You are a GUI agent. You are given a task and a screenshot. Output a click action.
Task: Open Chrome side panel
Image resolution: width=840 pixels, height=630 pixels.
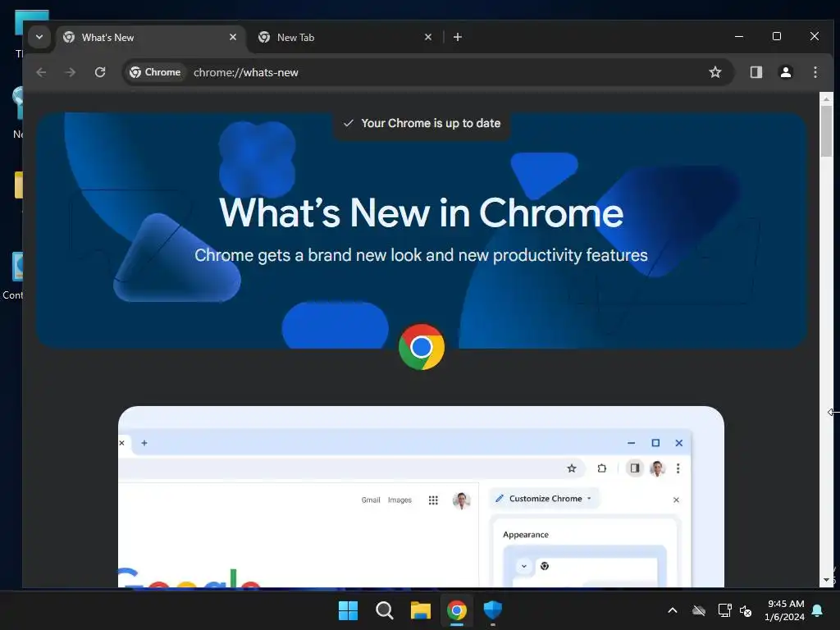[756, 72]
